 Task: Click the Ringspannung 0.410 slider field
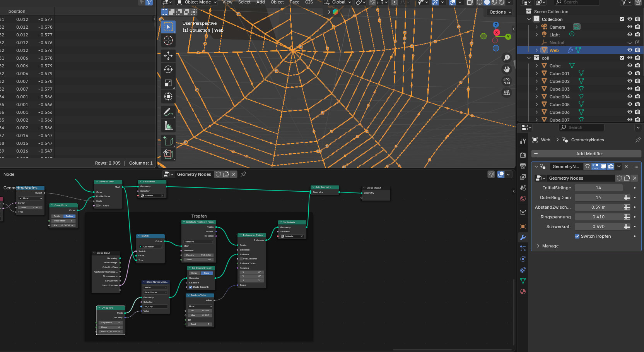coord(598,217)
